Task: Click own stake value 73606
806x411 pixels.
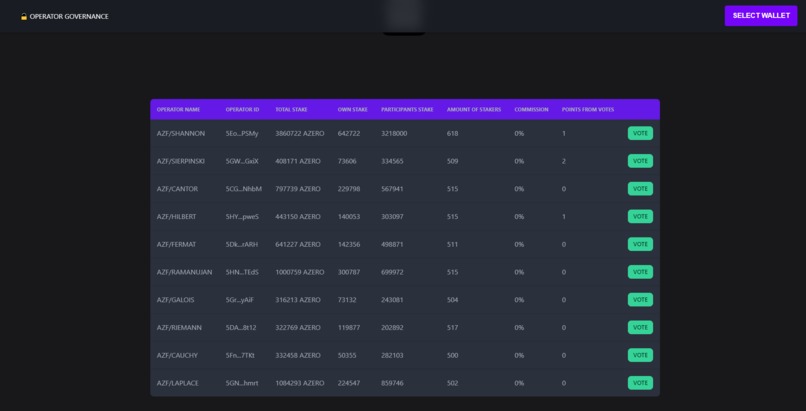Action: (x=347, y=161)
